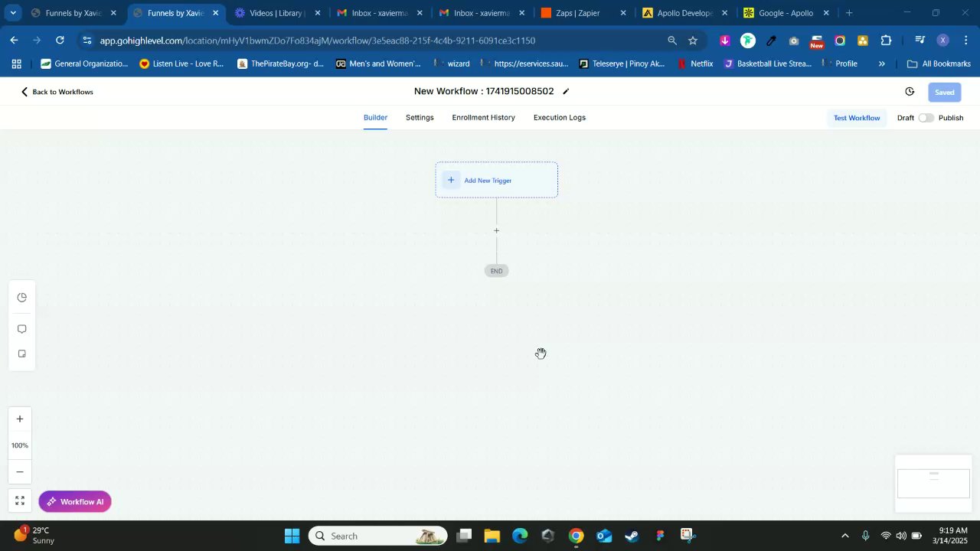This screenshot has height=551, width=980.
Task: Expand the browser tab search dropdown
Action: 13,13
